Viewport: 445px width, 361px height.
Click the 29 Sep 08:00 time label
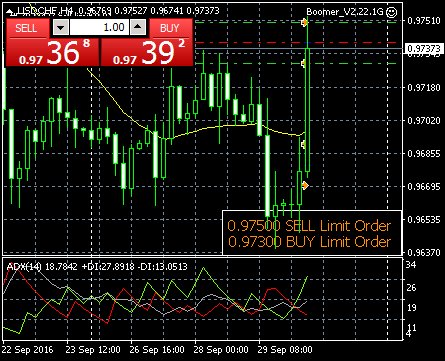tap(286, 350)
